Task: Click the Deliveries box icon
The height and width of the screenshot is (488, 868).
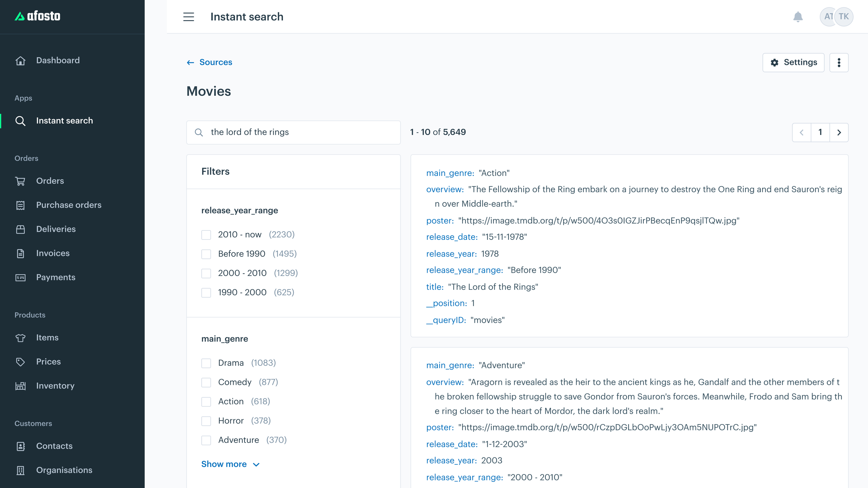Action: coord(20,229)
